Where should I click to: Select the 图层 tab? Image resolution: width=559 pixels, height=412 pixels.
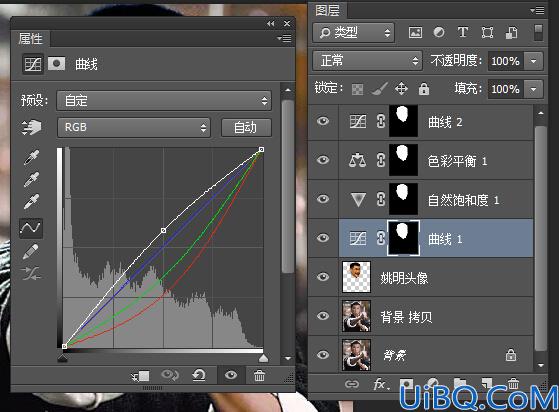(327, 11)
